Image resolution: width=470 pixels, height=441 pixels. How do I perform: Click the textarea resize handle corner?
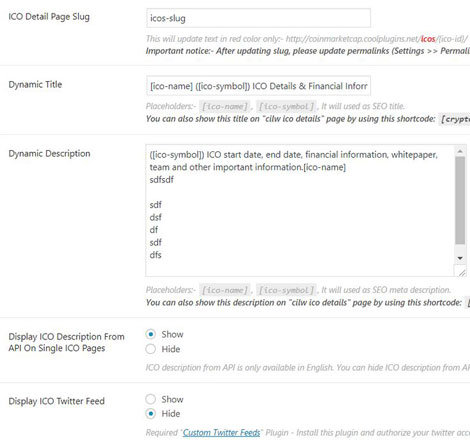pyautogui.click(x=461, y=272)
